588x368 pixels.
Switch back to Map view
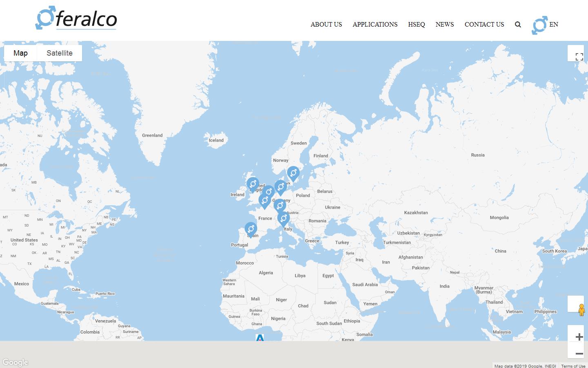(x=21, y=53)
